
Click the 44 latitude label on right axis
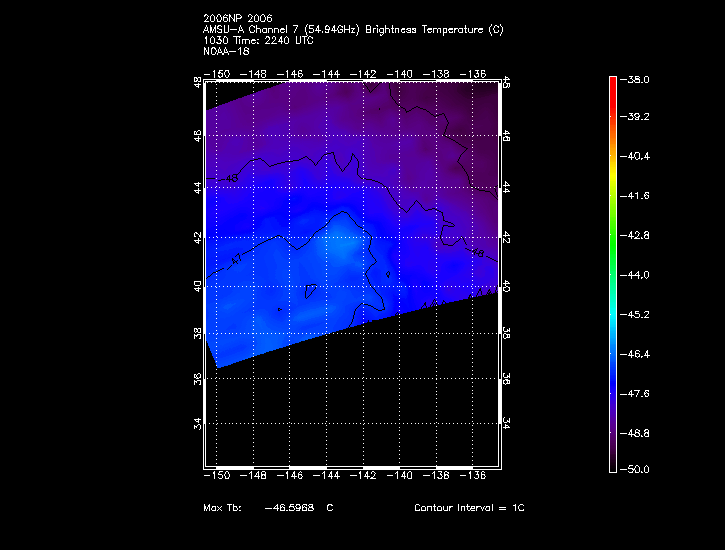point(507,187)
